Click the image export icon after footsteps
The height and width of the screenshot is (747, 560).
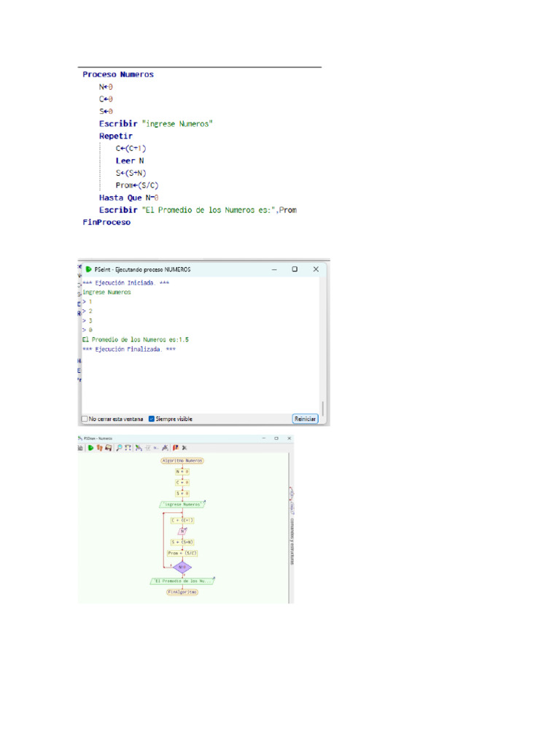108,448
